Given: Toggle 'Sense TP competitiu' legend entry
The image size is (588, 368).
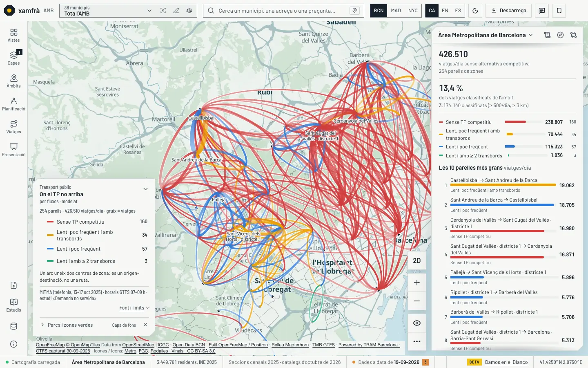Looking at the screenshot, I should point(97,222).
